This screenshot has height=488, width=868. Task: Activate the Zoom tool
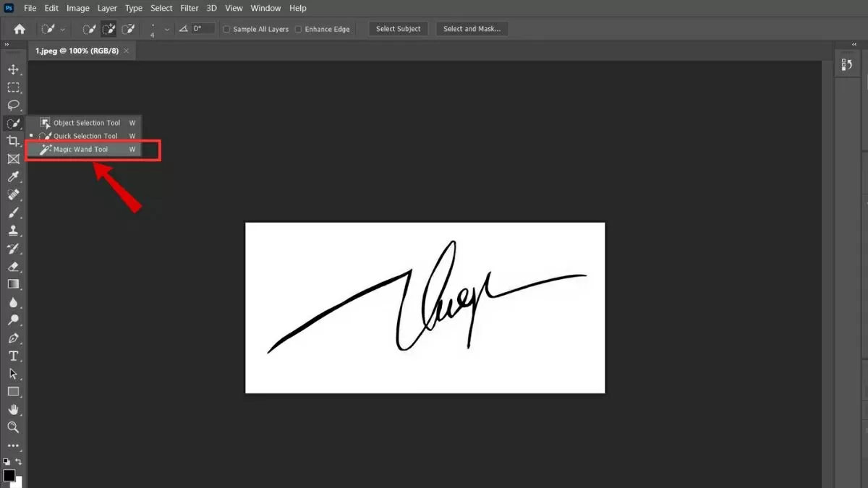(x=13, y=427)
